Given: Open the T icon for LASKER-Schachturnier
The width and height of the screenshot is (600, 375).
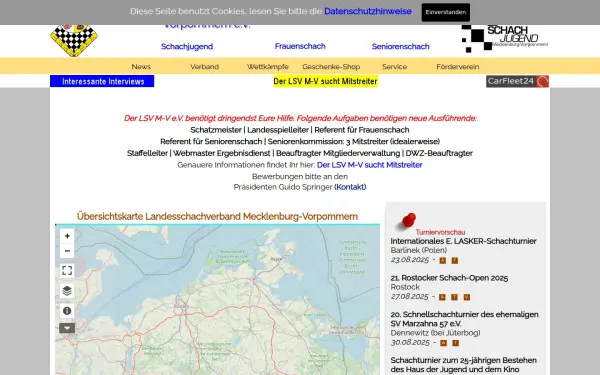Looking at the screenshot, I should 455,261.
